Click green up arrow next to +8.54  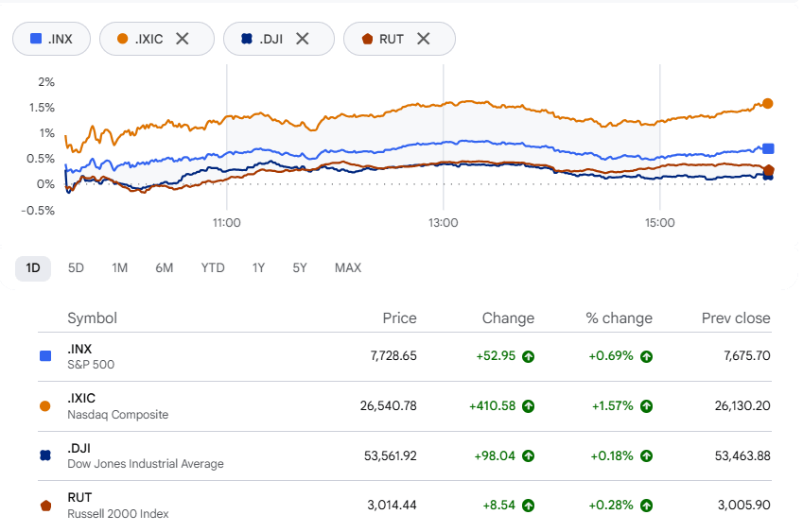(528, 506)
